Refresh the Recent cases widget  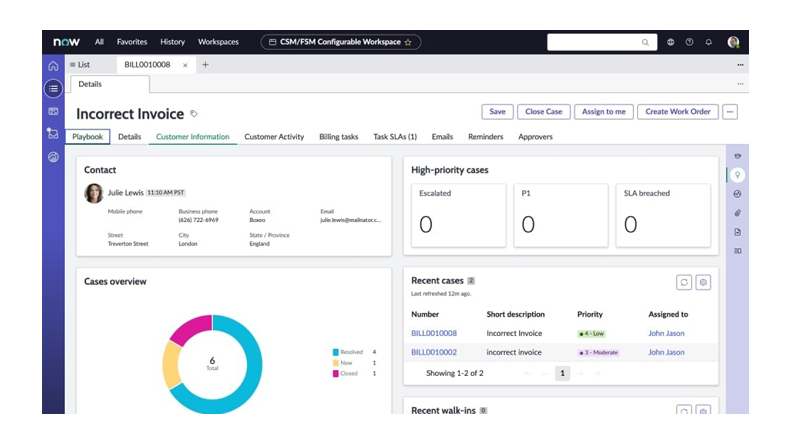(684, 283)
